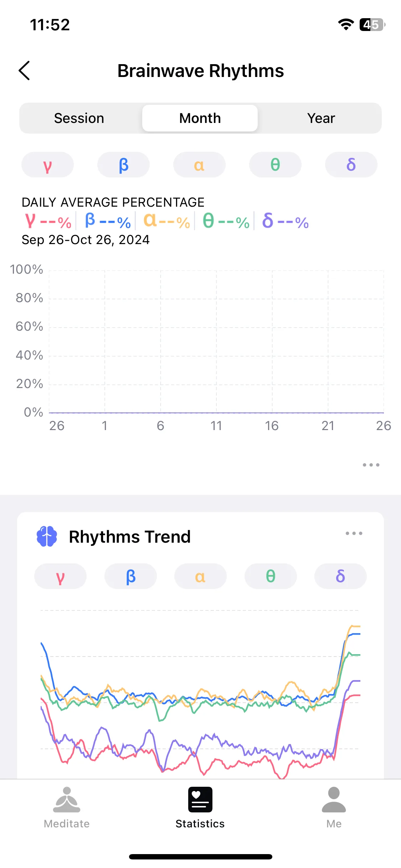Tap the Wi-Fi status icon
Image resolution: width=401 pixels, height=868 pixels.
tap(346, 24)
